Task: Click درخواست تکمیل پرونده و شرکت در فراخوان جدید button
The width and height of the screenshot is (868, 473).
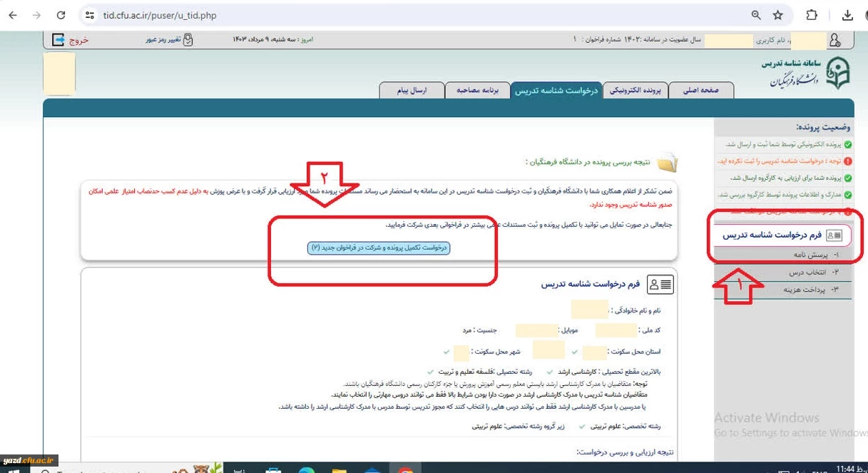Action: coord(380,248)
